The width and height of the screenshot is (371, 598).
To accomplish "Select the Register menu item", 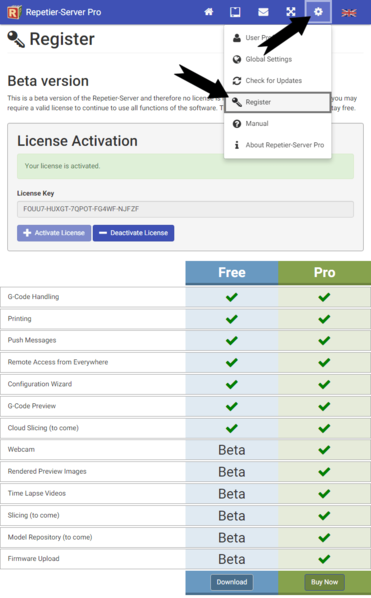I will [x=278, y=102].
